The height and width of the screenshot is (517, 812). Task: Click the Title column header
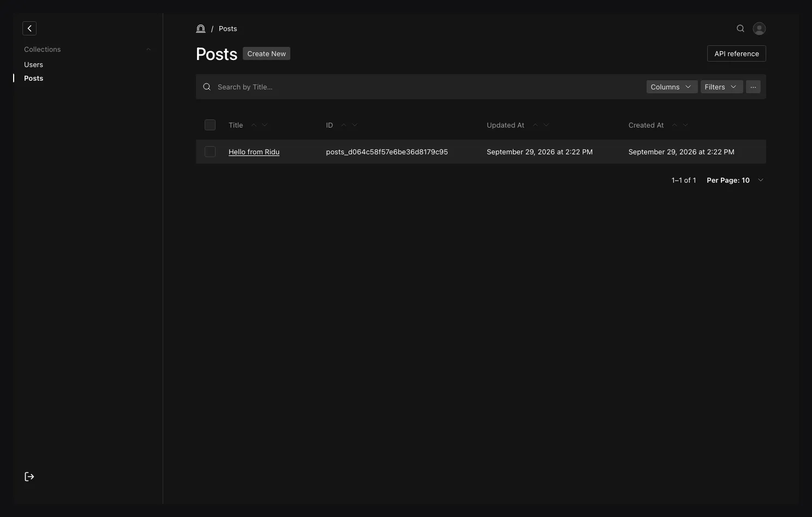tap(236, 125)
